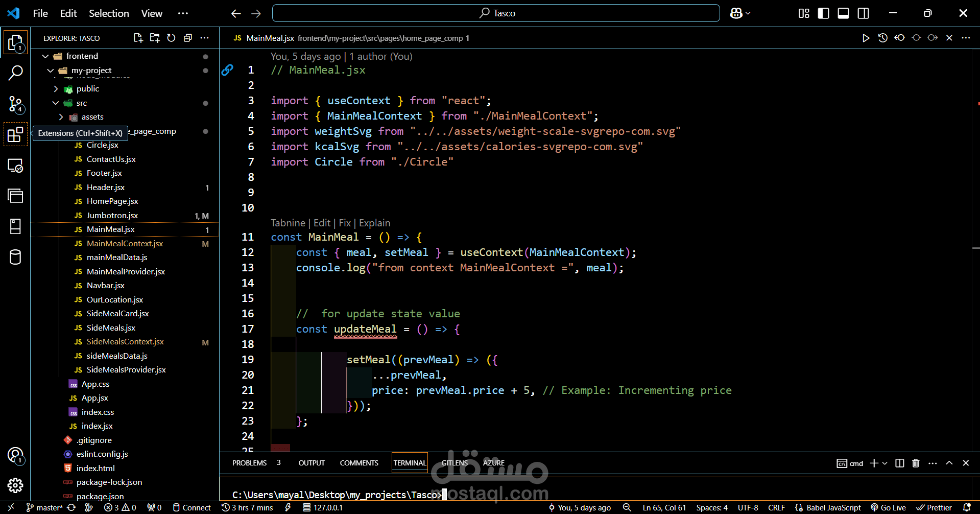
Task: Open changes with previous revision icon
Action: coord(899,38)
